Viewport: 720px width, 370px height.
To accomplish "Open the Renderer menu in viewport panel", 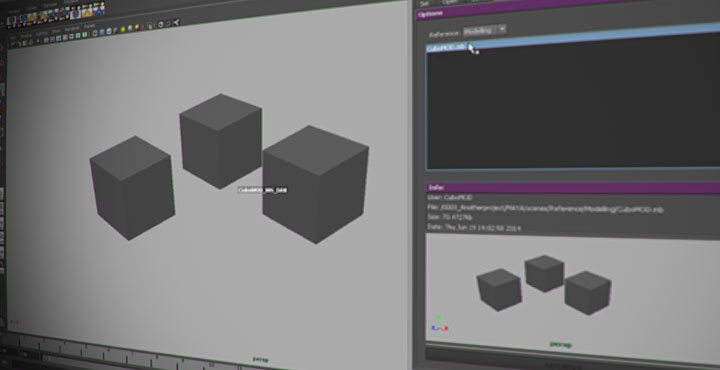I will coord(72,28).
